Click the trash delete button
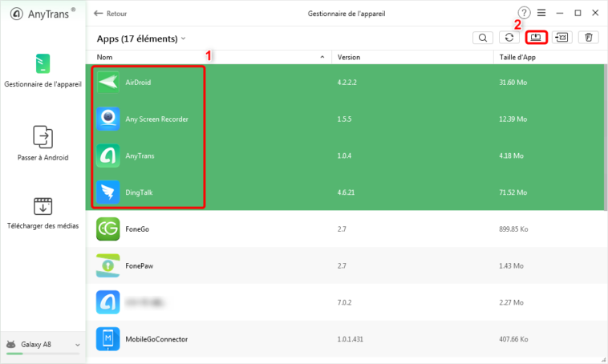608x364 pixels. tap(588, 37)
